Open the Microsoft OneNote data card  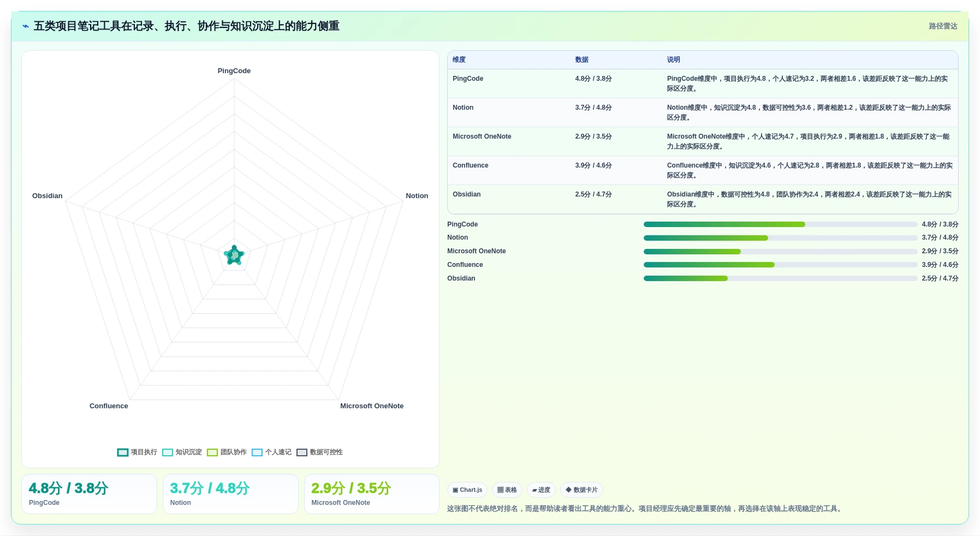tap(372, 494)
